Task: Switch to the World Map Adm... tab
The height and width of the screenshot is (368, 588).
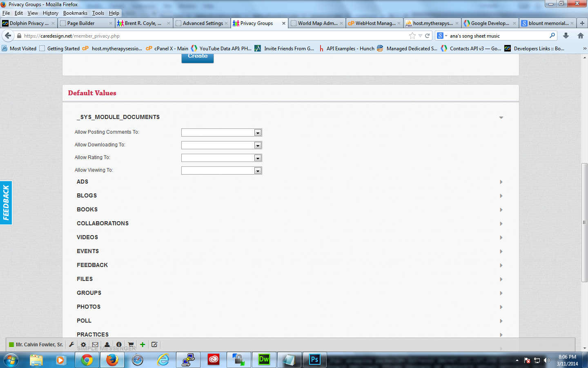Action: [317, 23]
